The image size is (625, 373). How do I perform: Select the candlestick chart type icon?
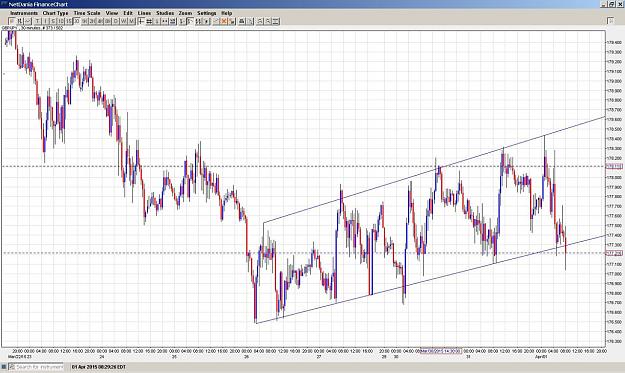click(12, 21)
